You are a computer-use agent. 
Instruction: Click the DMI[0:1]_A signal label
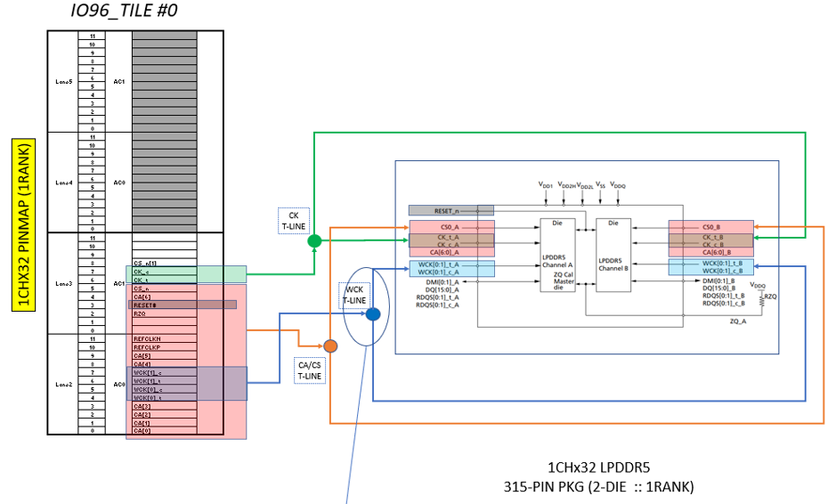[x=442, y=282]
